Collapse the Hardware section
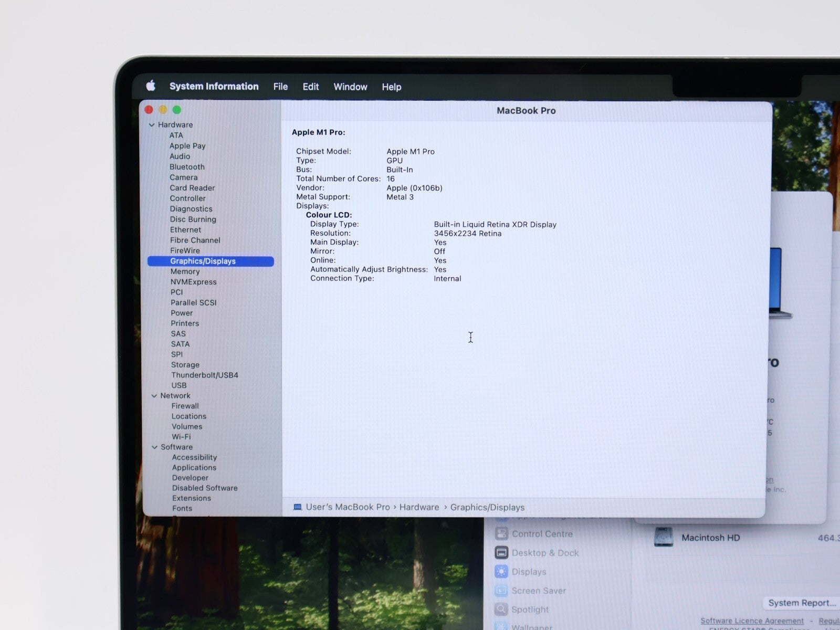 pyautogui.click(x=152, y=125)
